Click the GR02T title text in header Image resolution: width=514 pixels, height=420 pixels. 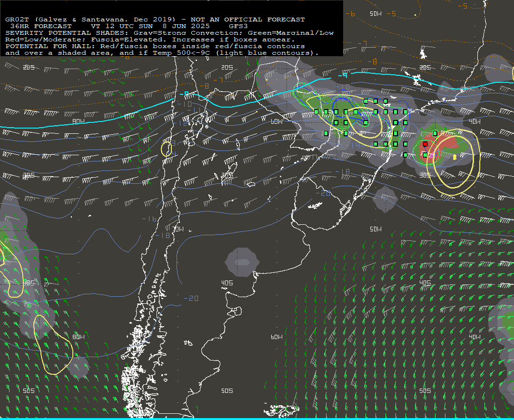155,20
